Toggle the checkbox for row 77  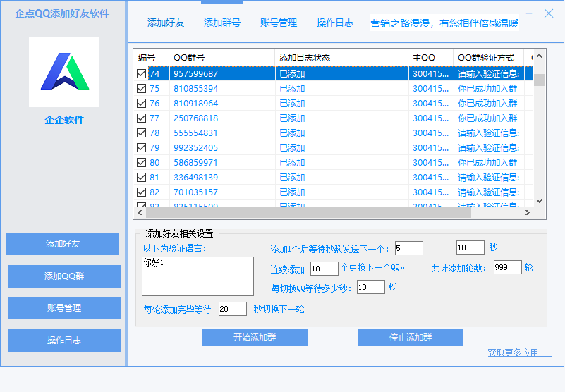click(x=141, y=118)
